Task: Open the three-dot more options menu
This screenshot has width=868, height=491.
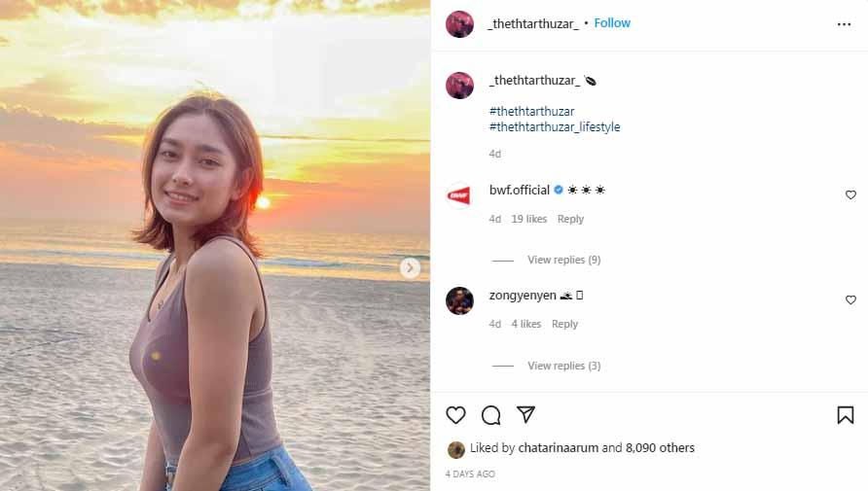Action: [844, 24]
